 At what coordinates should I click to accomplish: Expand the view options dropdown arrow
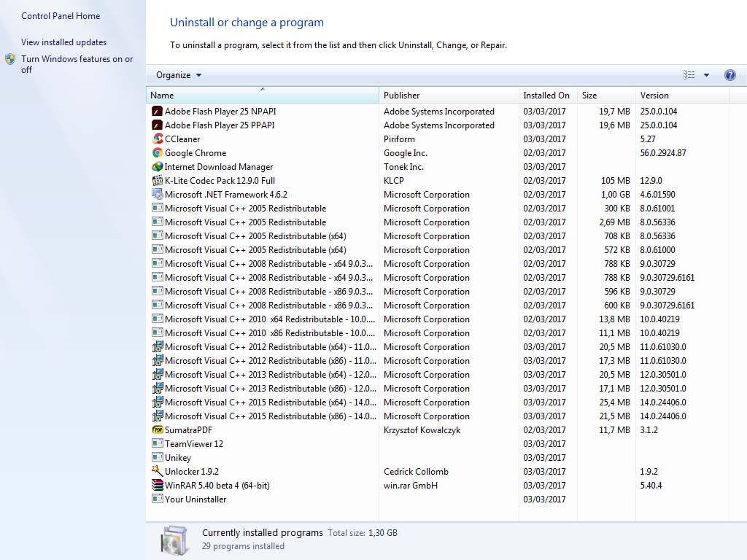706,75
